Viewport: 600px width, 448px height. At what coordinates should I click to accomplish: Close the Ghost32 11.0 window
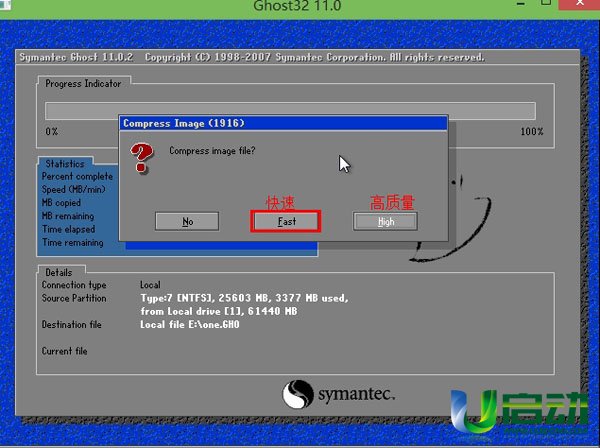[x=579, y=4]
